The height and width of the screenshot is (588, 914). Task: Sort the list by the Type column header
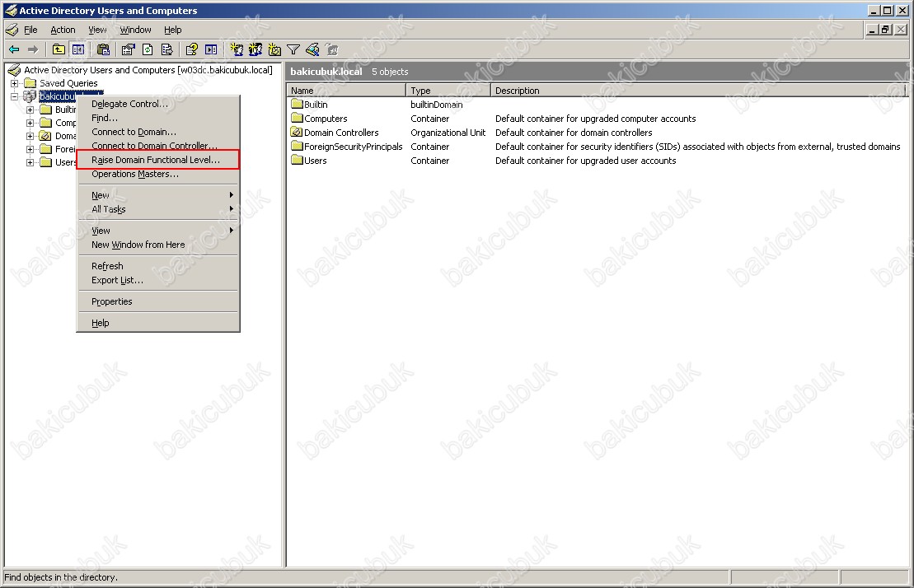448,91
